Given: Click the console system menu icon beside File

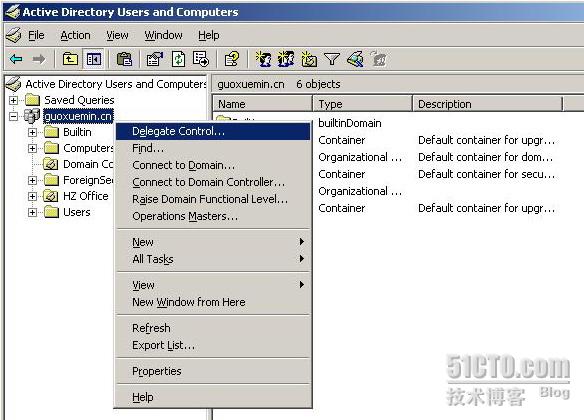Looking at the screenshot, I should tap(14, 35).
